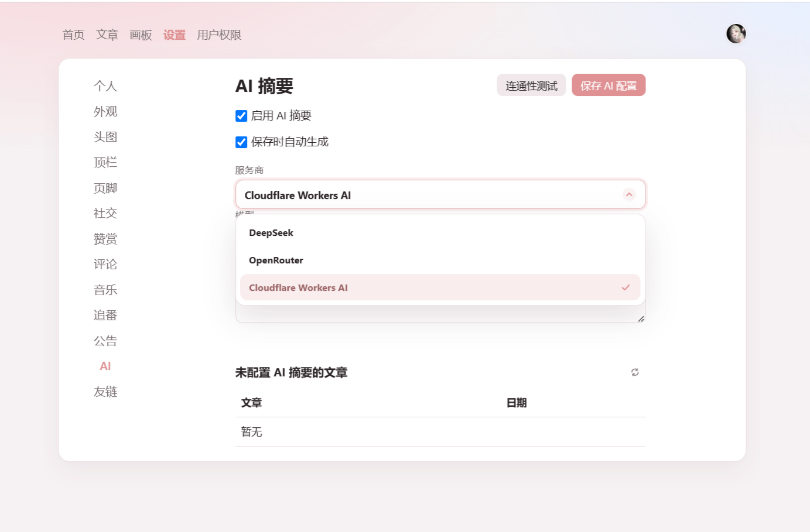The height and width of the screenshot is (532, 810).
Task: Open 音乐 settings in the sidebar
Action: click(x=105, y=290)
